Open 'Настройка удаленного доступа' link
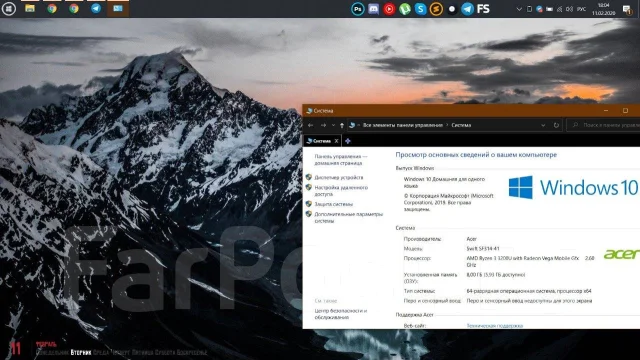The width and height of the screenshot is (640, 360). click(x=341, y=191)
